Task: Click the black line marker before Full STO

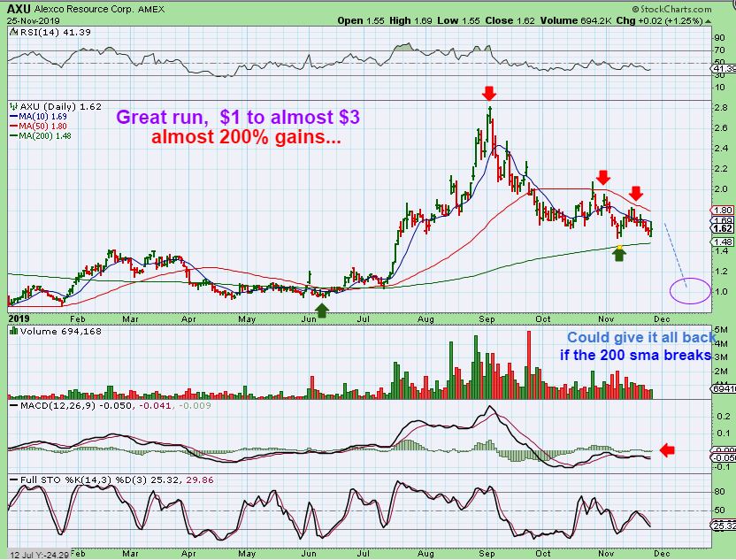Action: pyautogui.click(x=14, y=480)
